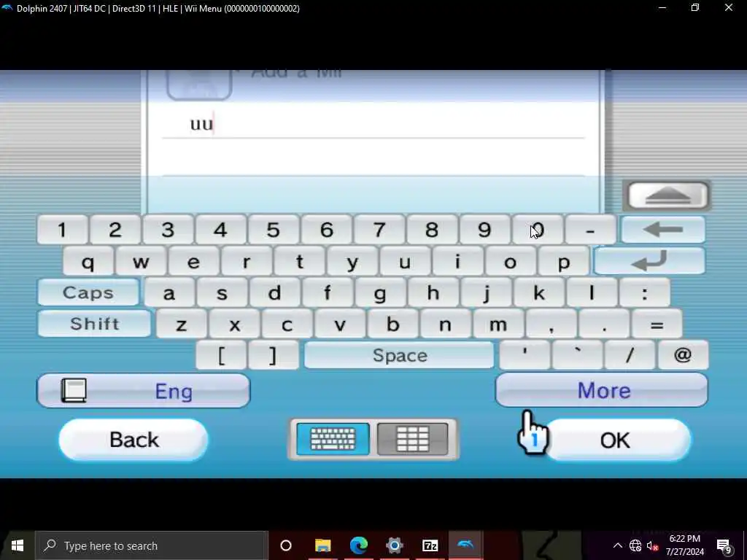The height and width of the screenshot is (560, 747).
Task: Tap the letter n key
Action: (x=446, y=324)
